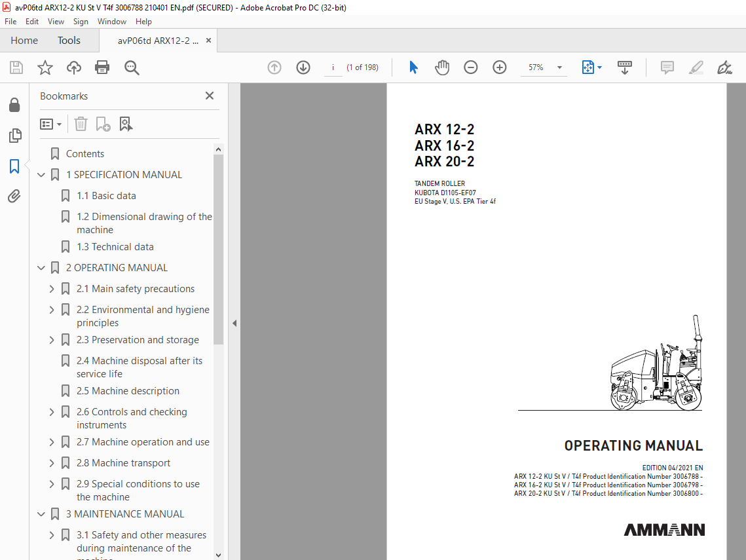Expand 2.2 Environmental and hygiene principles
Screen dimensions: 746x560
[52, 310]
